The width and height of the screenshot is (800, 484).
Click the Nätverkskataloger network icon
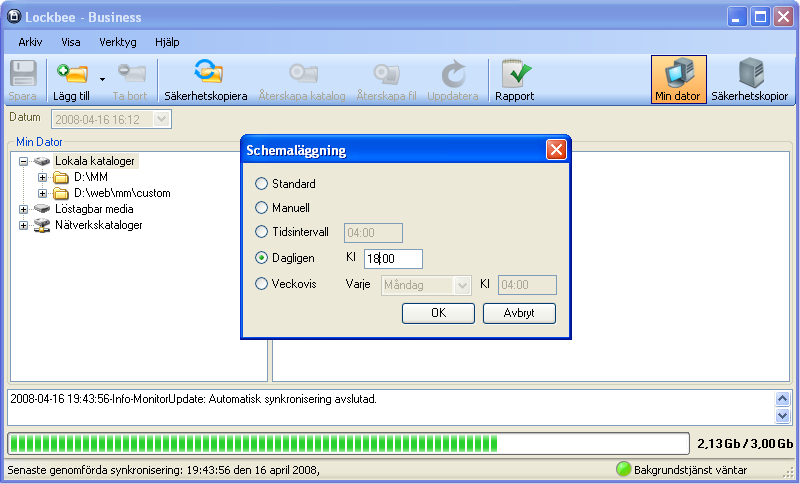[42, 225]
